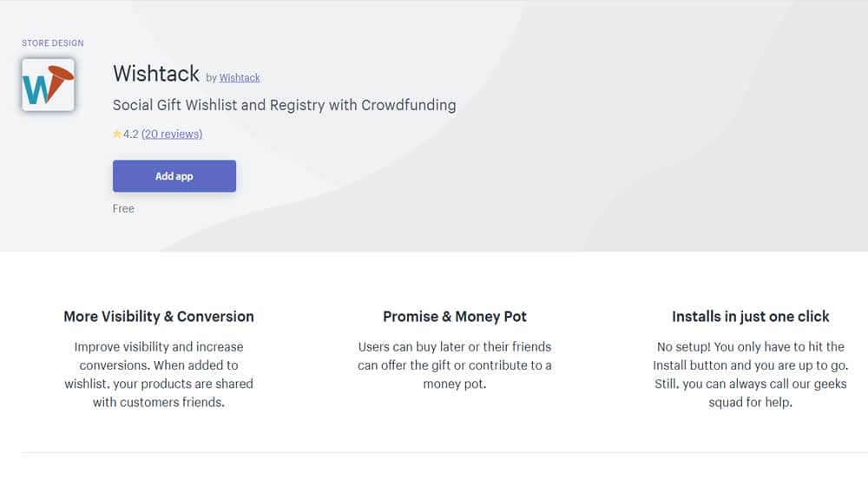Click the Social Gift Wishlist tagline
868x486 pixels.
coord(285,105)
